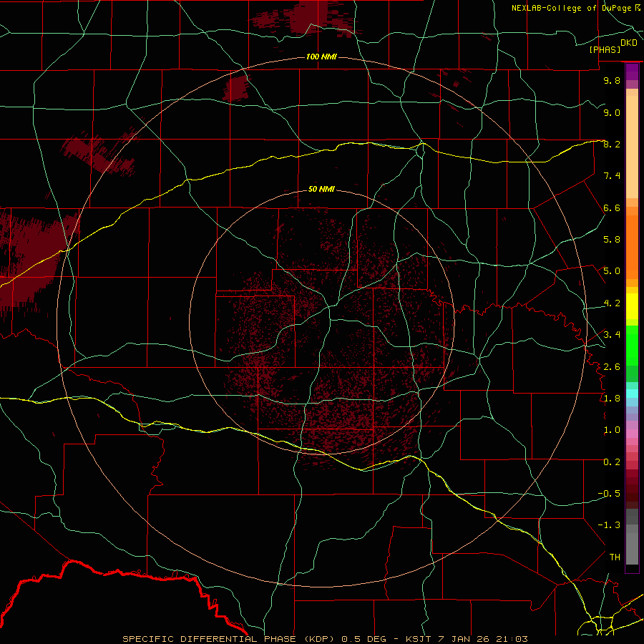The height and width of the screenshot is (644, 644).
Task: Pick the purple band atop the color scale
Action: [x=632, y=72]
